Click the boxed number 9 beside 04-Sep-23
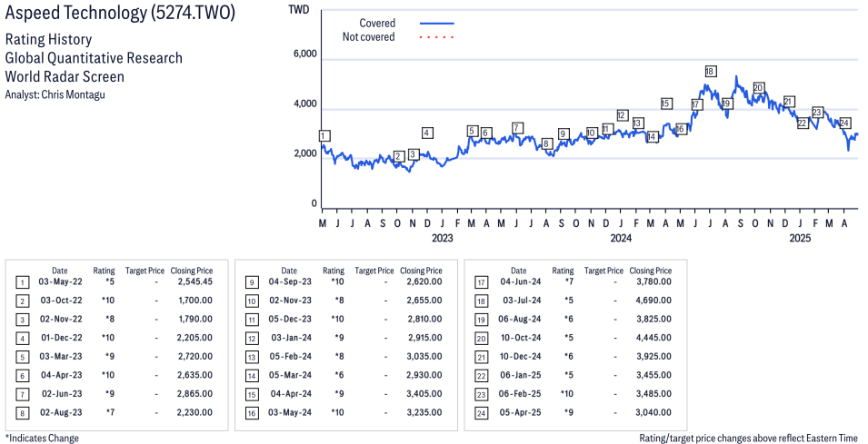 252,283
